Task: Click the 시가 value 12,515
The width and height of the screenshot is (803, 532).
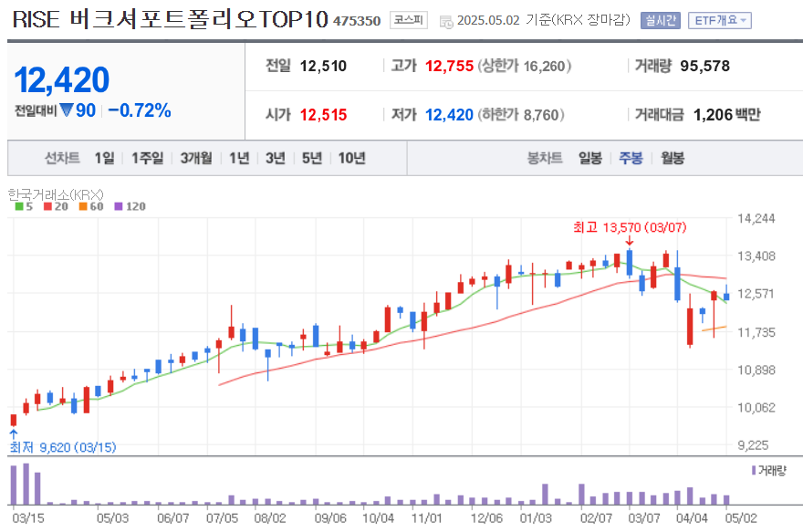Action: click(x=323, y=115)
